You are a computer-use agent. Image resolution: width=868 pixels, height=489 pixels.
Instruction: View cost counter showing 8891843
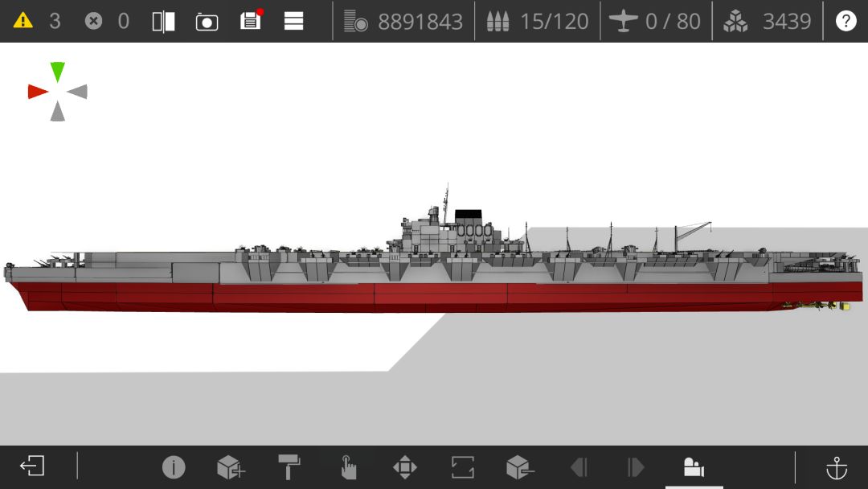tap(403, 22)
